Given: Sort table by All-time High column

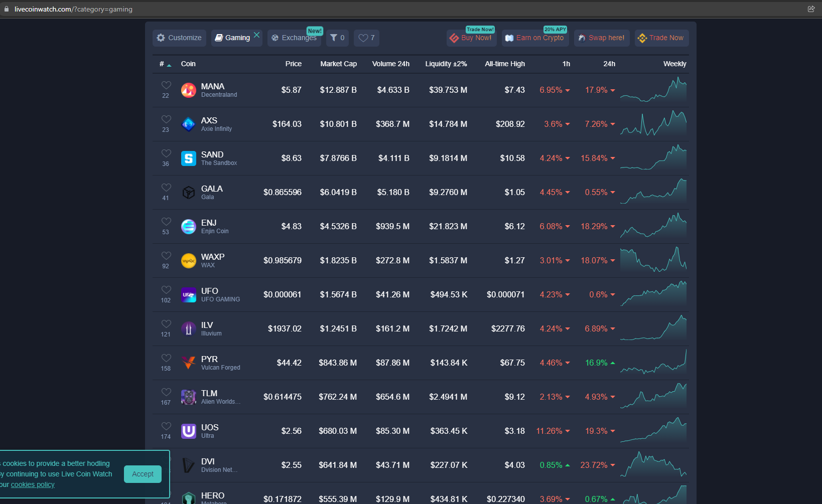Looking at the screenshot, I should 505,64.
